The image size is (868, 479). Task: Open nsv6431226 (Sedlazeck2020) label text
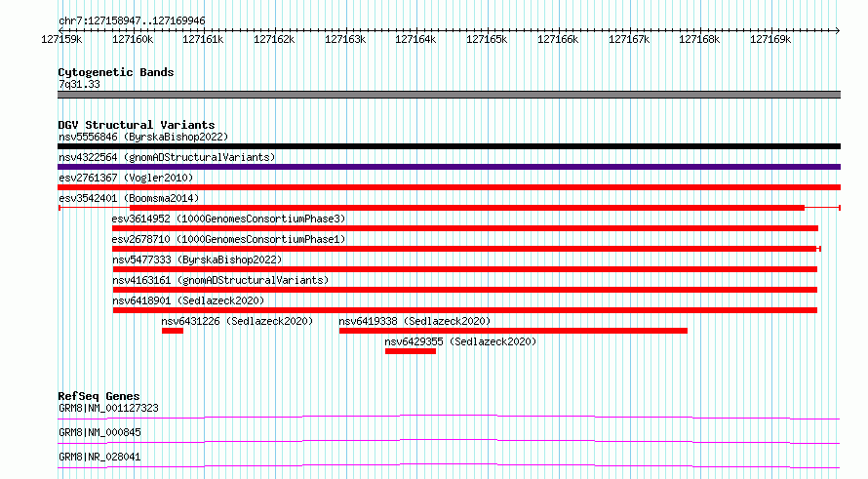[237, 321]
